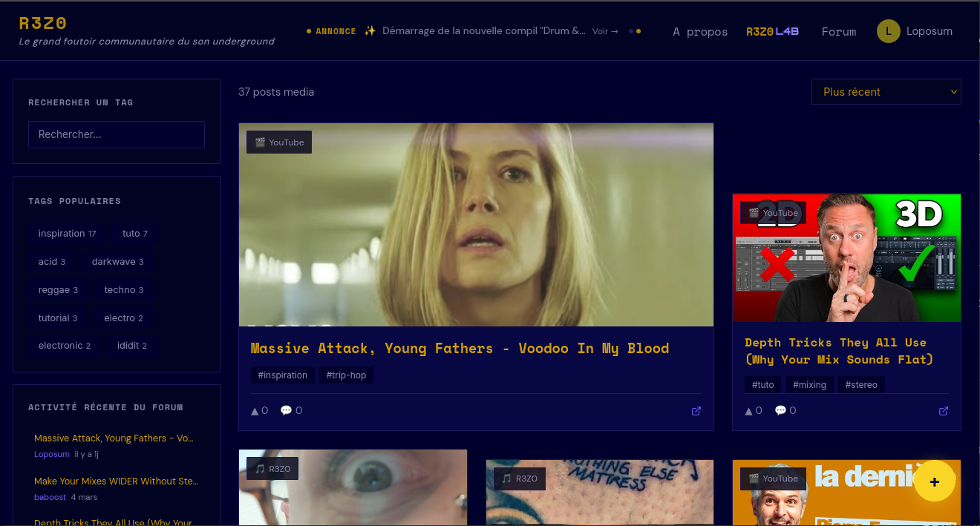Filter by the inspiration popular tag

click(67, 234)
